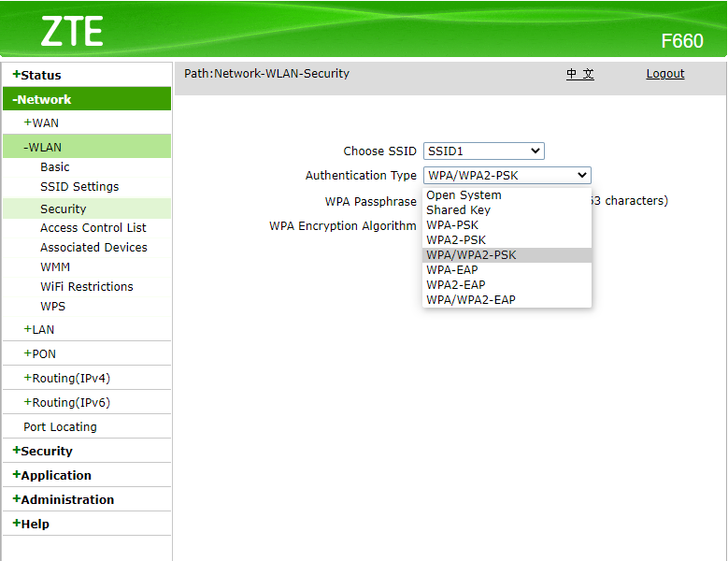
Task: Open Associated Devices page
Action: [x=93, y=248]
